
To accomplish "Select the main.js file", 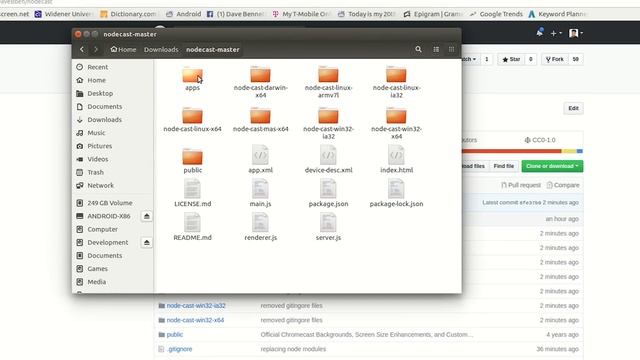I will point(260,193).
